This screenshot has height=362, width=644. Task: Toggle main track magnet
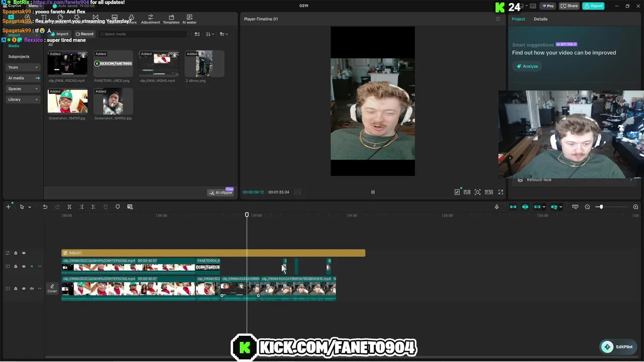click(513, 207)
